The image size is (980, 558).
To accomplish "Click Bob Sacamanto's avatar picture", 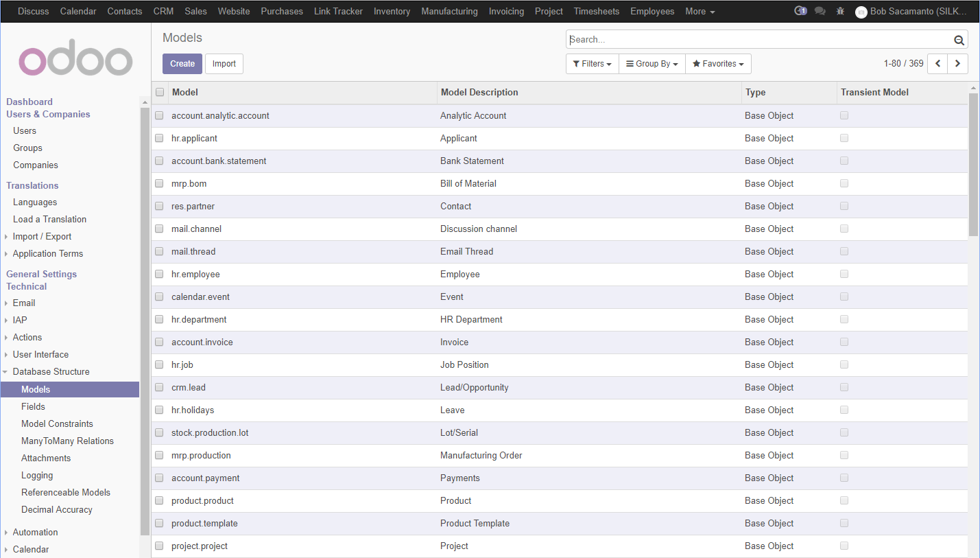I will click(x=861, y=12).
